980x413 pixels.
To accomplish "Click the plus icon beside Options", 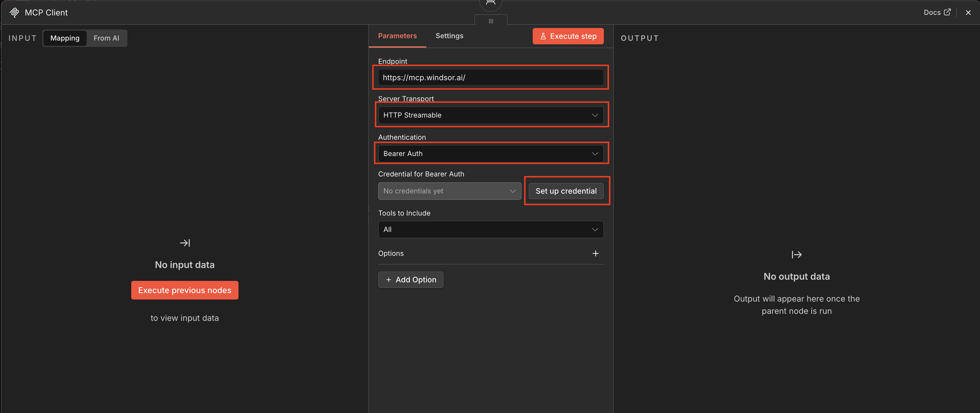I will point(595,254).
